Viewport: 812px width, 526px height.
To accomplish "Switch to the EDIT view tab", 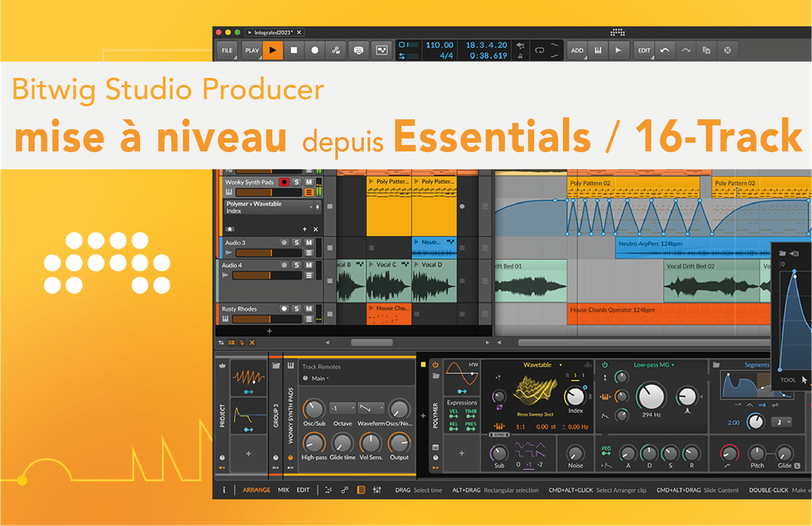I will (303, 490).
